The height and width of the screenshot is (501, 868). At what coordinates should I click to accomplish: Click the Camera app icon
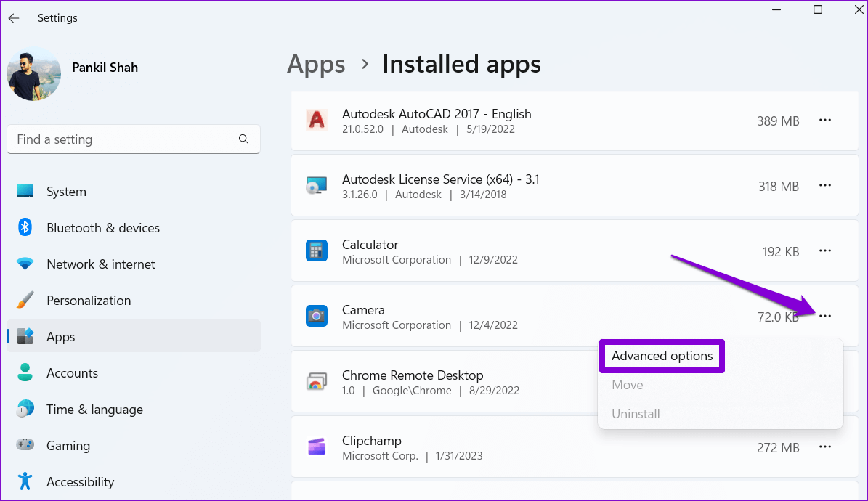point(317,316)
